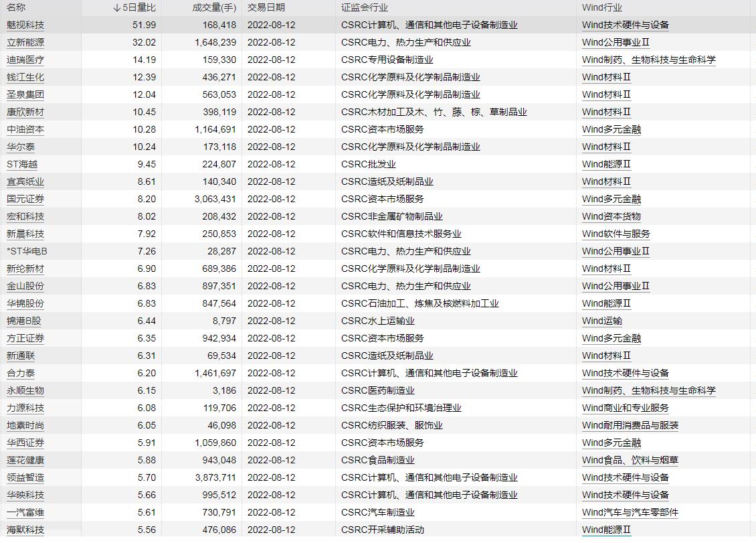756x543 pixels.
Task: Open stock link 国元证券
Action: coord(25,199)
